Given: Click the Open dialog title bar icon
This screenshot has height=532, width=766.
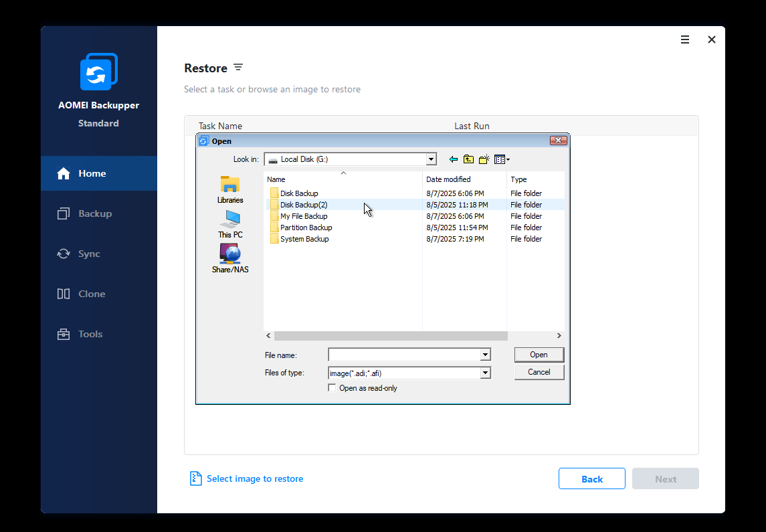Looking at the screenshot, I should (203, 141).
